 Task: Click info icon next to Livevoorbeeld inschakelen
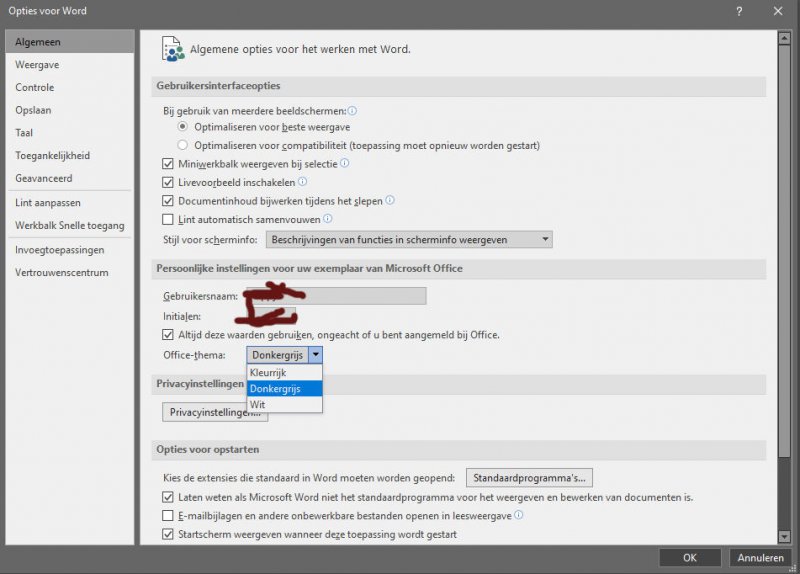303,182
